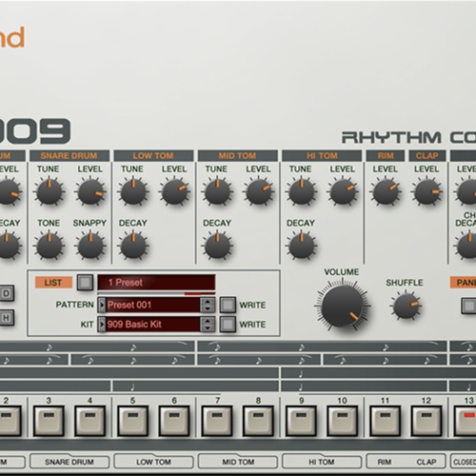Click the Clap Level knob
Screen dimensions: 476x476
426,192
